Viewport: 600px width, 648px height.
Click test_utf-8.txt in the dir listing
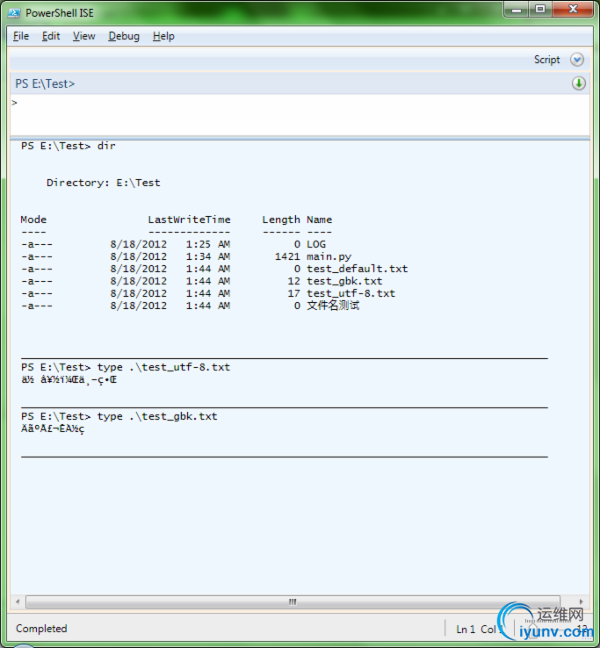[x=351, y=293]
